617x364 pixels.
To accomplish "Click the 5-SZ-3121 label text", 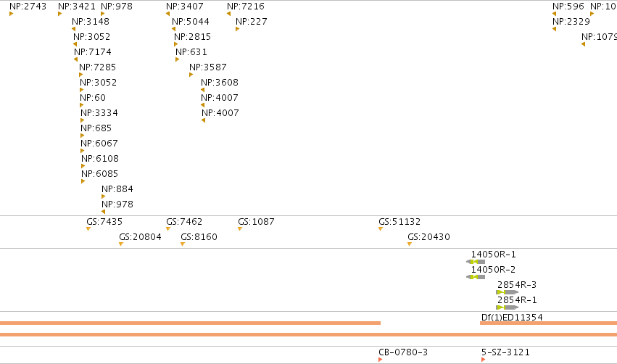I will 505,352.
